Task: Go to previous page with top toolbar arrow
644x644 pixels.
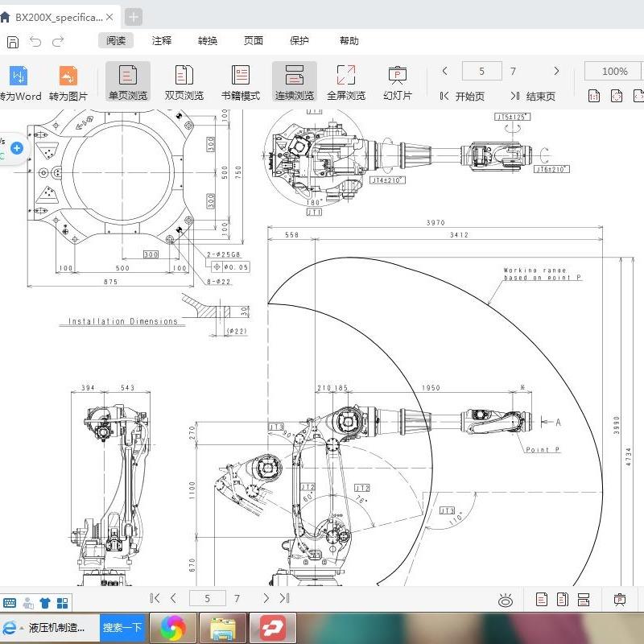Action: coord(445,71)
